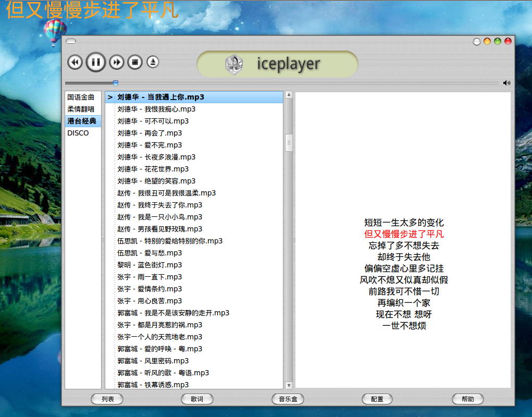Click the orange window button
Screen dimensions: 532x417
(487, 41)
